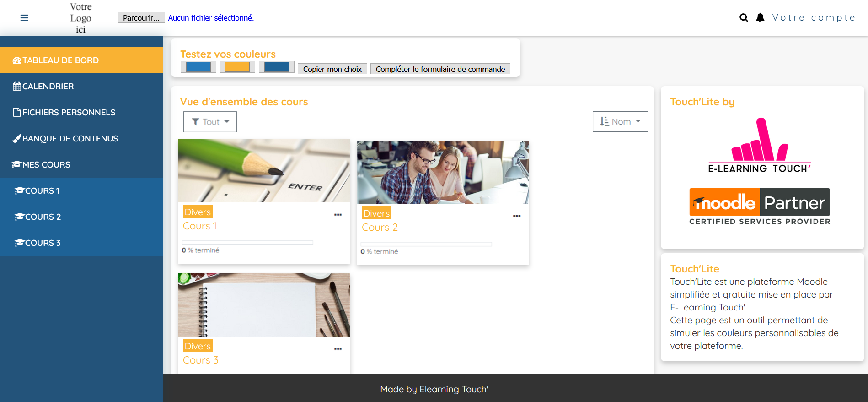Click the dashboard icon beside Tableau de bord

17,60
